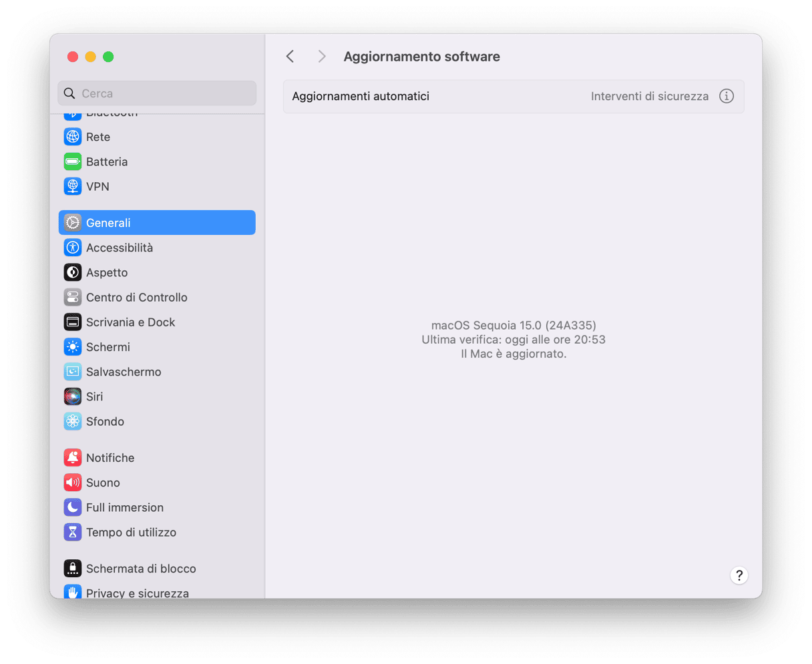
Task: Go back using the left chevron
Action: (x=290, y=57)
